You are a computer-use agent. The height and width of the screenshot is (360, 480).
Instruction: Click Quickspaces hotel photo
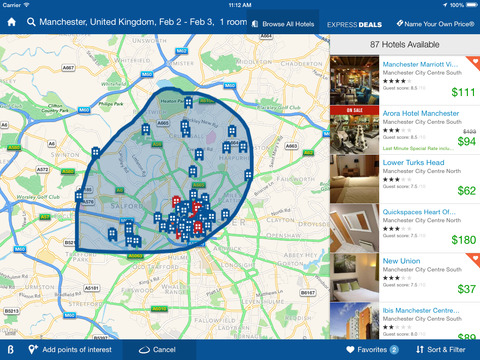click(355, 228)
